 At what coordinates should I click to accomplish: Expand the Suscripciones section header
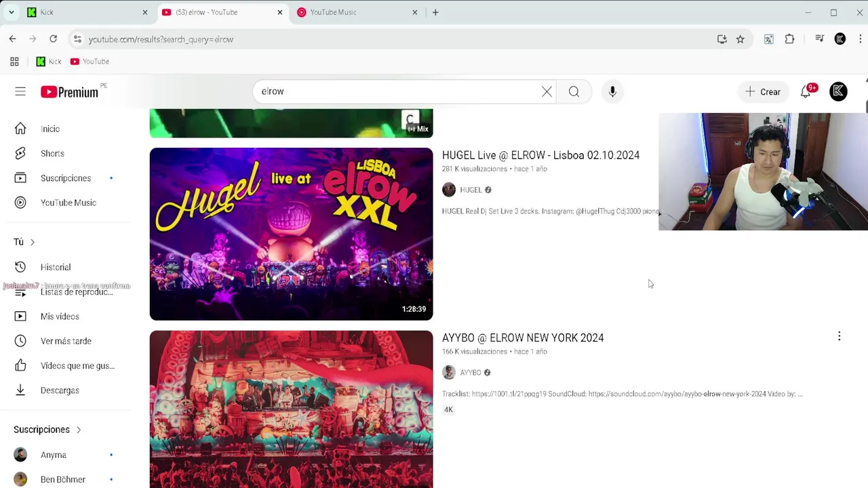tap(47, 430)
